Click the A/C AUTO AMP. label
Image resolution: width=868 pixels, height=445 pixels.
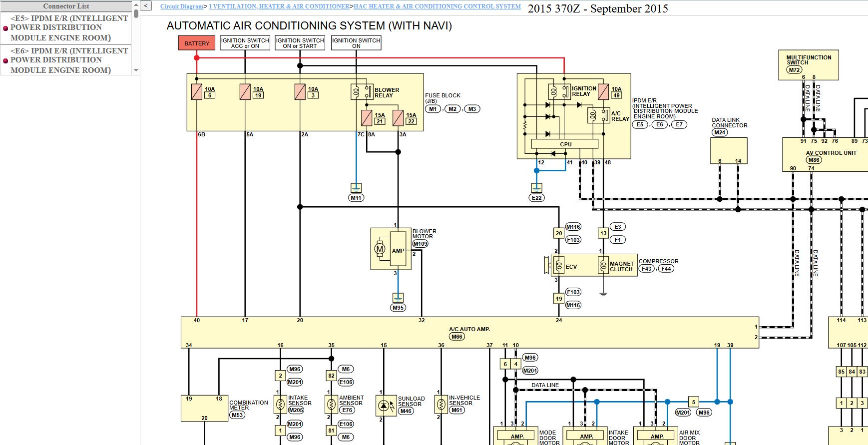tap(469, 329)
